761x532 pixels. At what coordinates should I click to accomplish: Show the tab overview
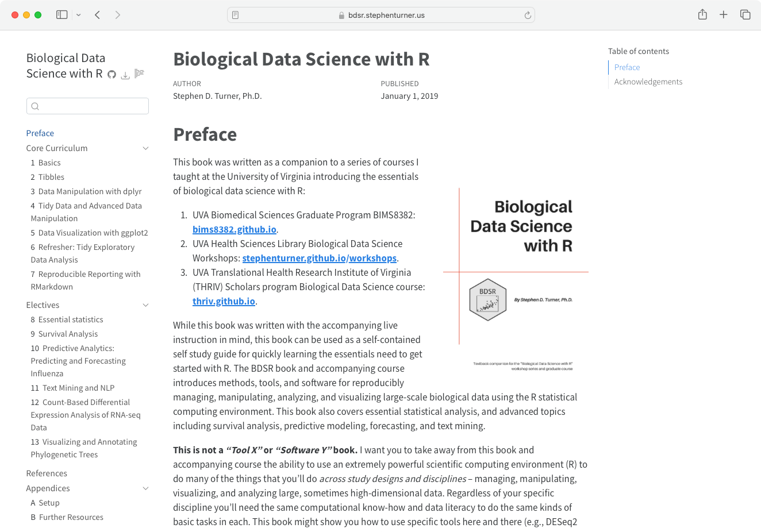745,15
